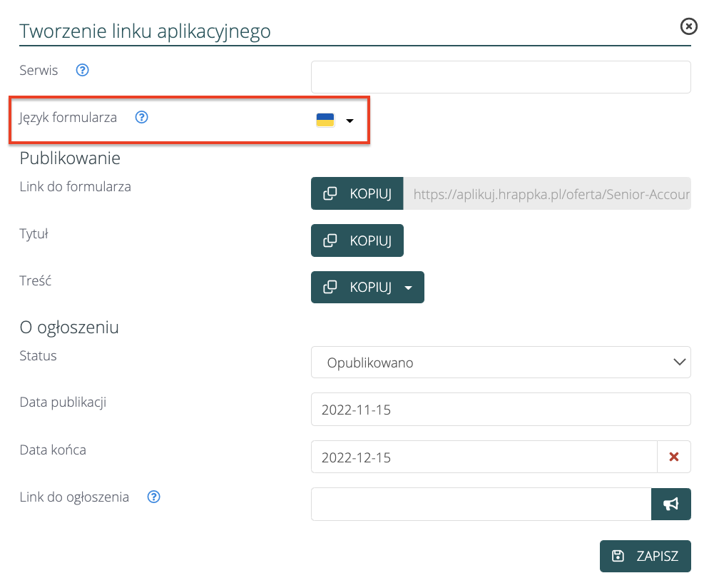This screenshot has width=709, height=588.
Task: Clear Data końca with red X icon
Action: 674,457
